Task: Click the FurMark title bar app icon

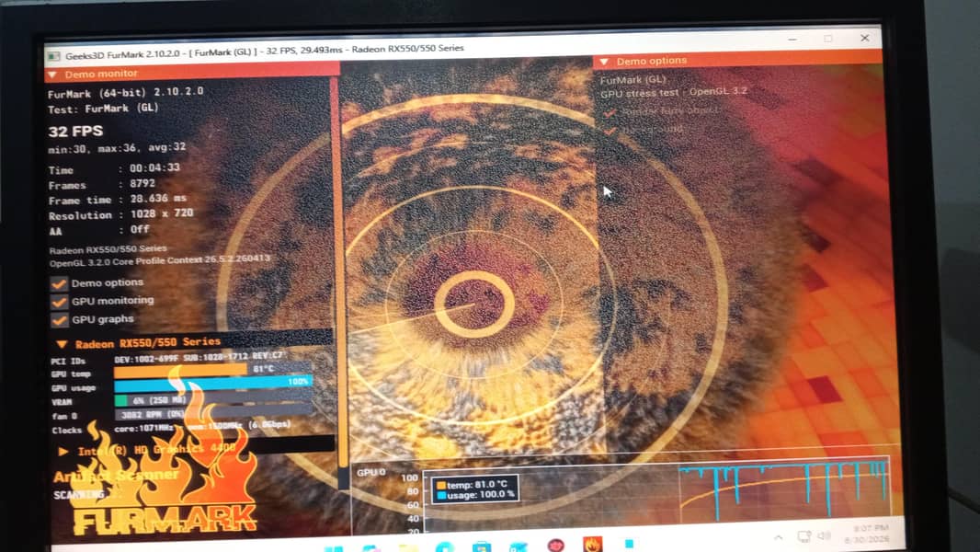Action: 53,56
